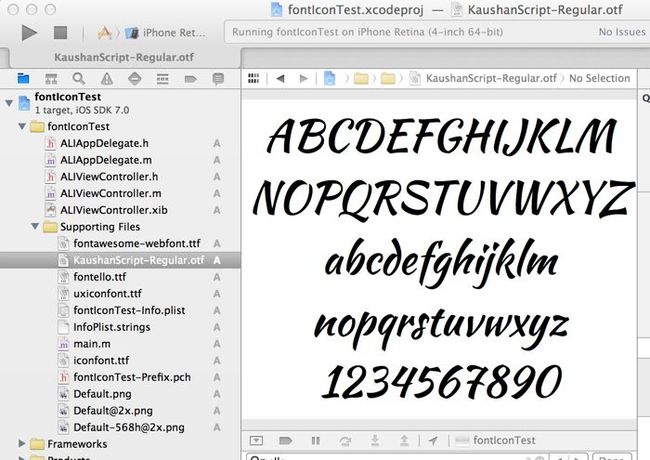Select the Frameworks folder
650x460 pixels.
77,444
